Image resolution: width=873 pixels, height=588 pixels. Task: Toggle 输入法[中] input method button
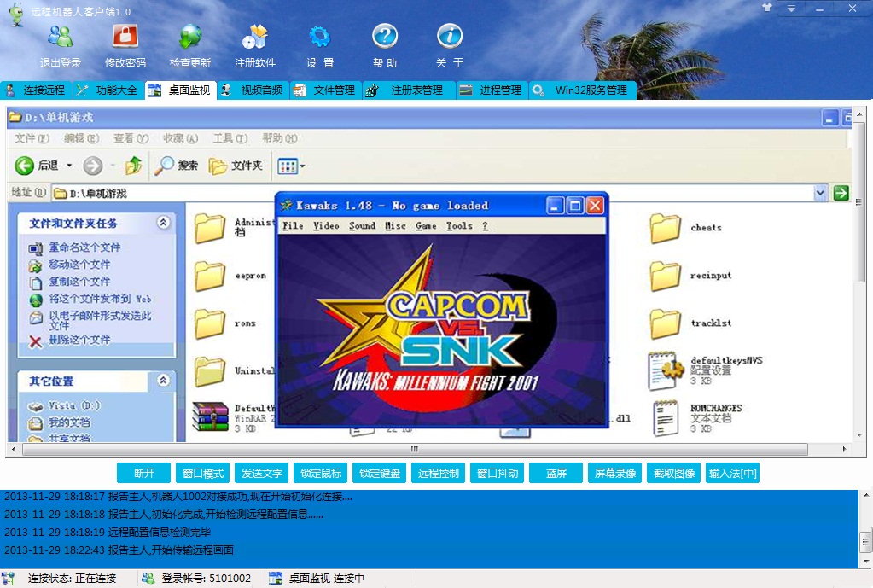[x=732, y=474]
